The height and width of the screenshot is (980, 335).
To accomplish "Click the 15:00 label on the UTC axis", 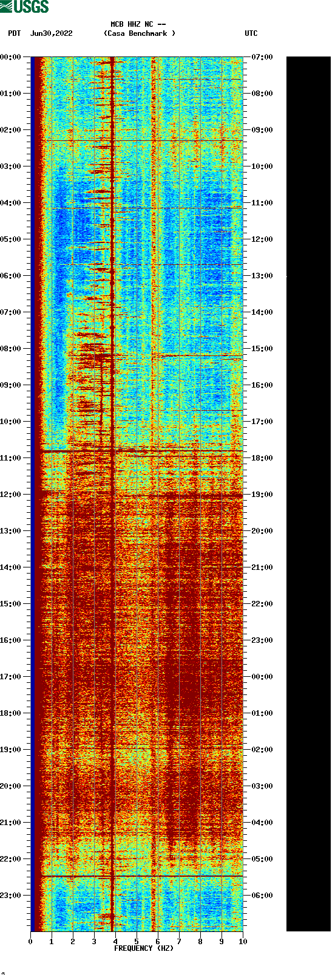I will pos(262,349).
